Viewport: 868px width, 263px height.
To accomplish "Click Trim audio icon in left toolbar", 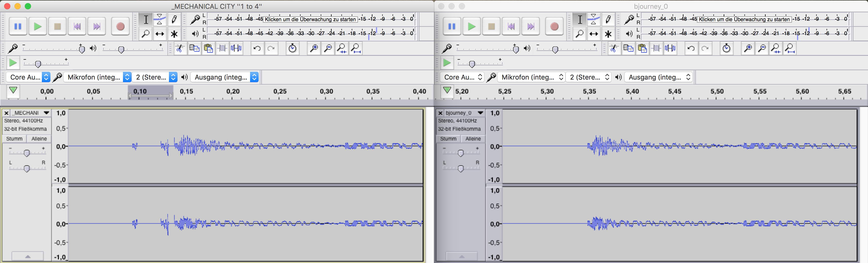I will [x=222, y=49].
